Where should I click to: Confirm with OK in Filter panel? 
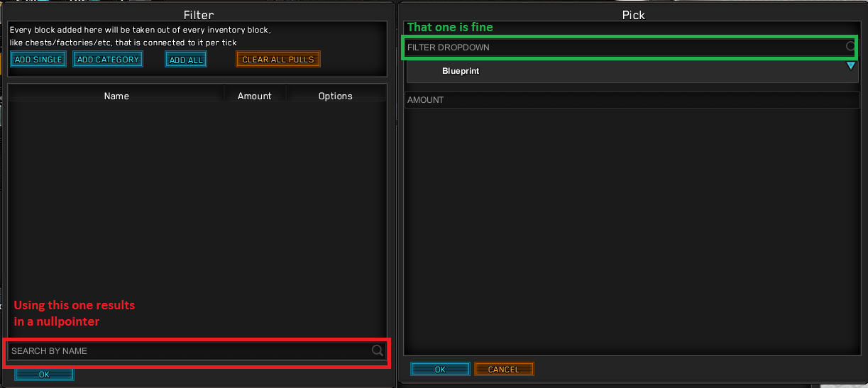click(44, 375)
